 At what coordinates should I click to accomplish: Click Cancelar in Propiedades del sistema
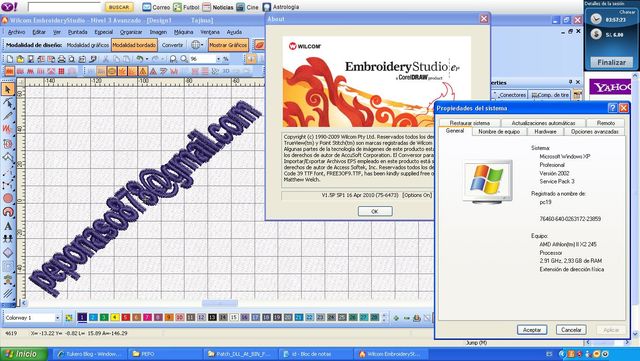coord(571,330)
